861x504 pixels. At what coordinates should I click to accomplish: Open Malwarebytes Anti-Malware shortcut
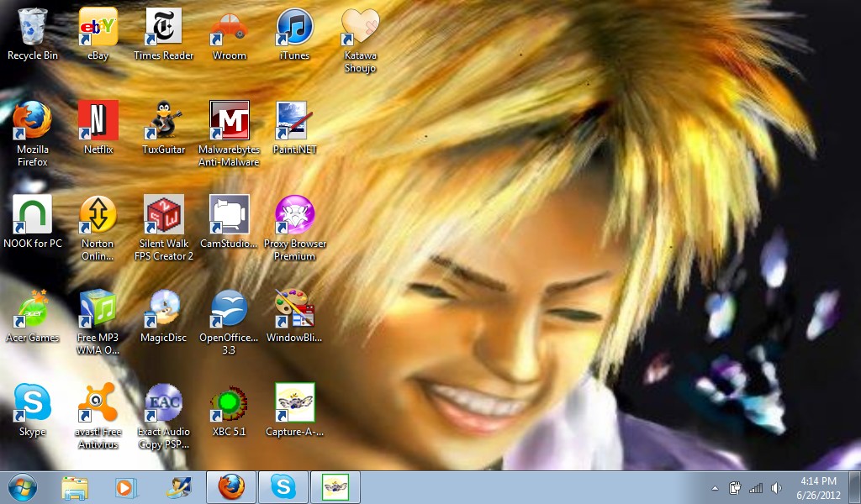click(x=229, y=122)
